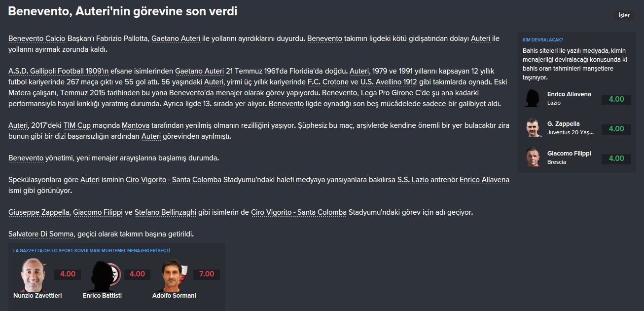The height and width of the screenshot is (311, 644).
Task: Open the A.S.D. Gallipoli Football 1909 link
Action: click(55, 71)
